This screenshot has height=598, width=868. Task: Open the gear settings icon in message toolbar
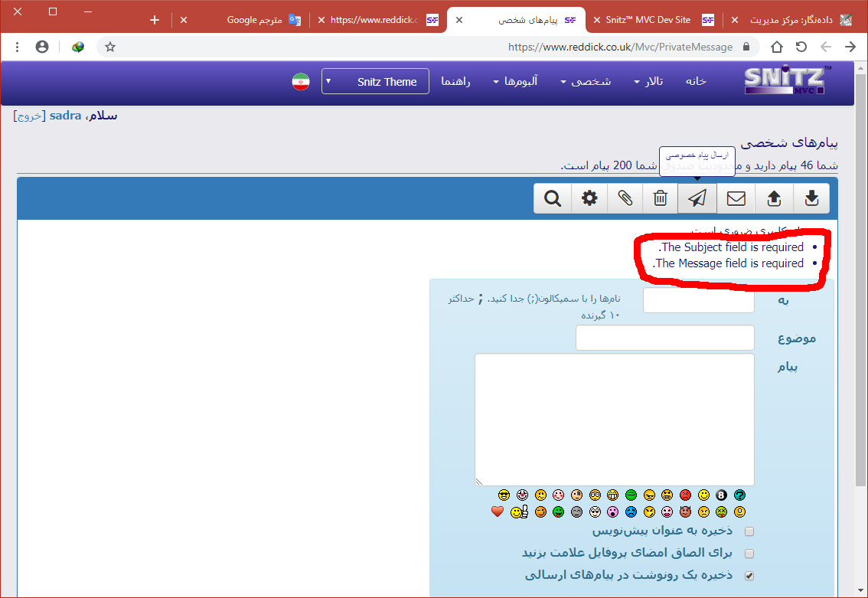[589, 199]
